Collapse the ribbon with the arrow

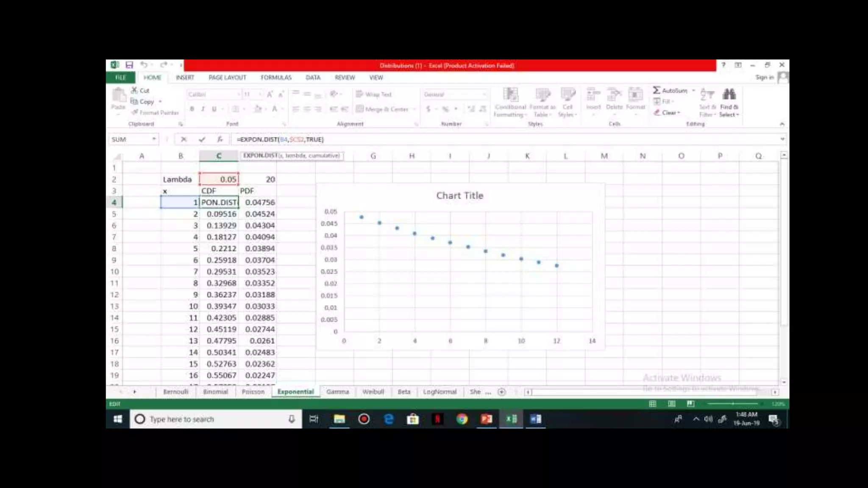(x=782, y=124)
